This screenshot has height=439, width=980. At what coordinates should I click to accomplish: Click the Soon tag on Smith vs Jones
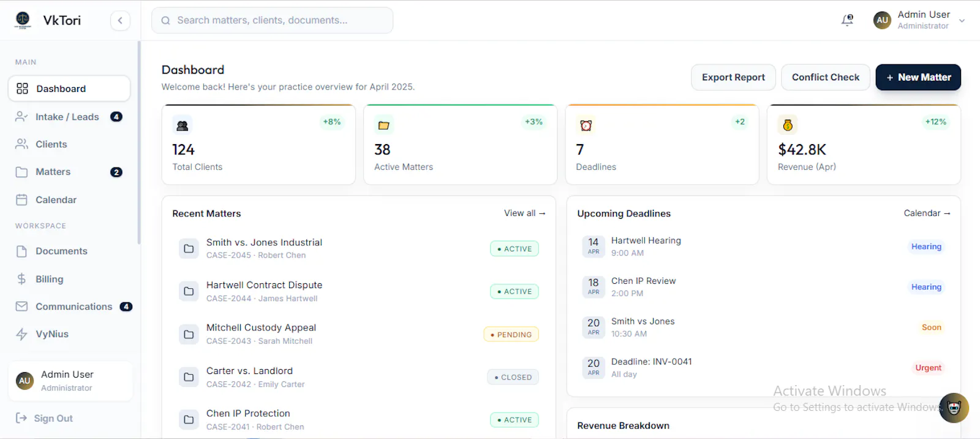pos(932,327)
